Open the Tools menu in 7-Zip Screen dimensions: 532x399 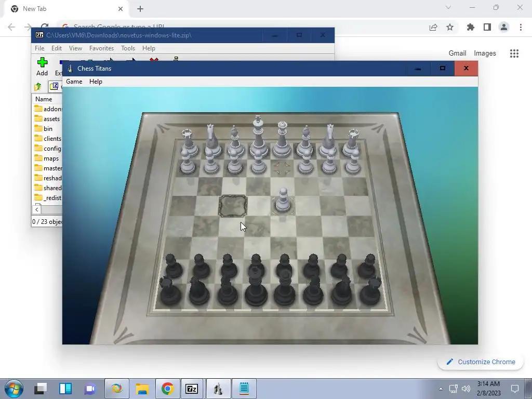pos(128,48)
